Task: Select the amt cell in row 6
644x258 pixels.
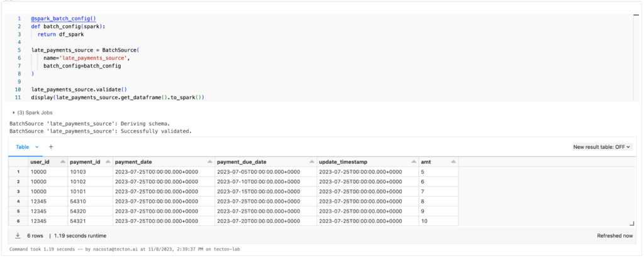Action: 438,221
